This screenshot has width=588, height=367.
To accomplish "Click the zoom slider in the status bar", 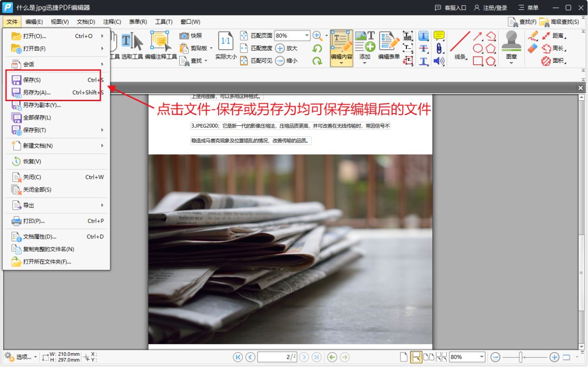I will click(x=525, y=357).
